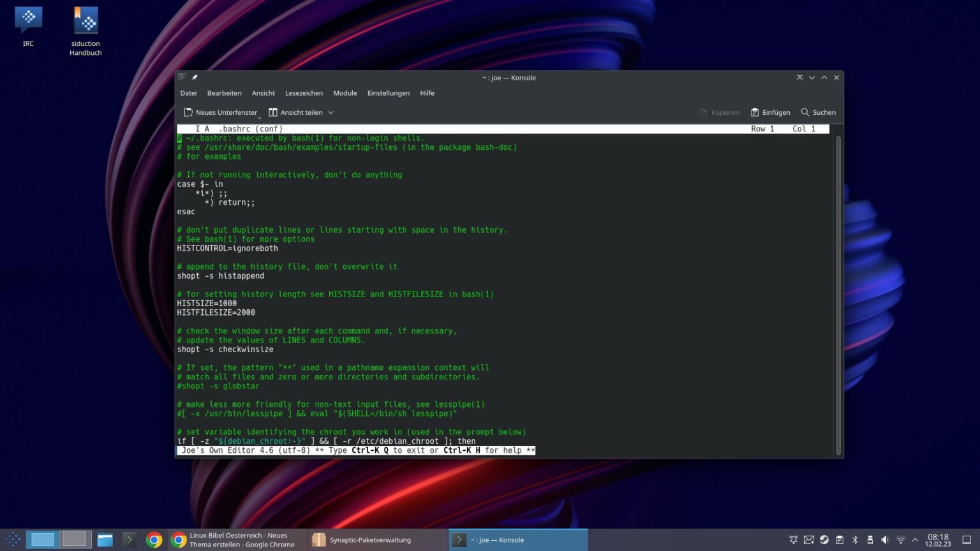Open the clock showing 08:18
Viewport: 980px width, 551px height.
tap(938, 540)
